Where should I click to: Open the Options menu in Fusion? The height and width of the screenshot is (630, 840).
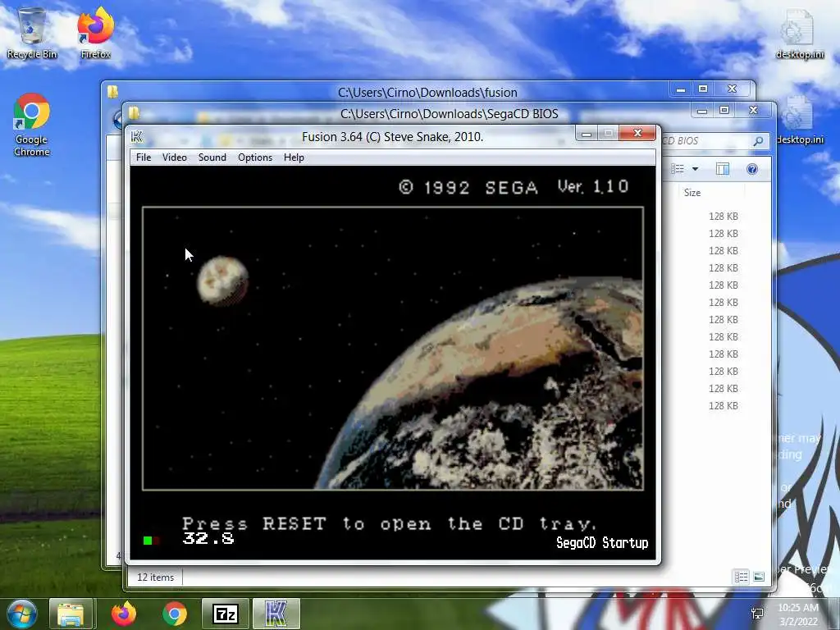pyautogui.click(x=255, y=157)
